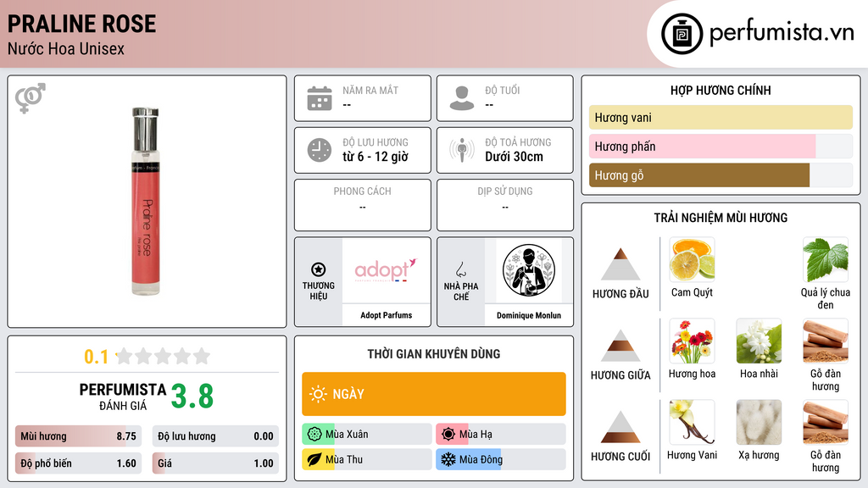Click the unisex gender symbol icon
This screenshot has height=488, width=868.
point(31,98)
